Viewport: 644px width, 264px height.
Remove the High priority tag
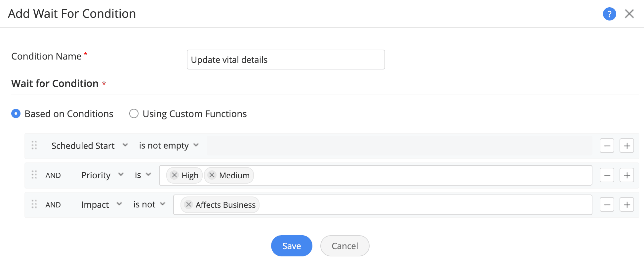coord(175,175)
